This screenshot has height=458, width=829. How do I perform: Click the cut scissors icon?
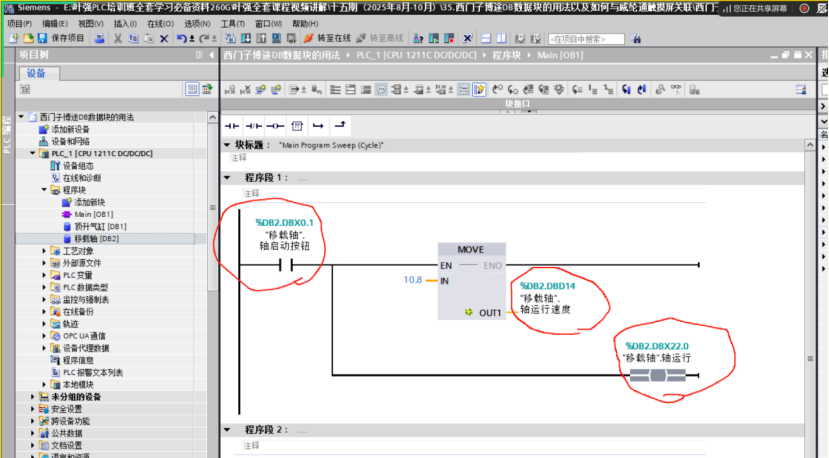click(118, 39)
